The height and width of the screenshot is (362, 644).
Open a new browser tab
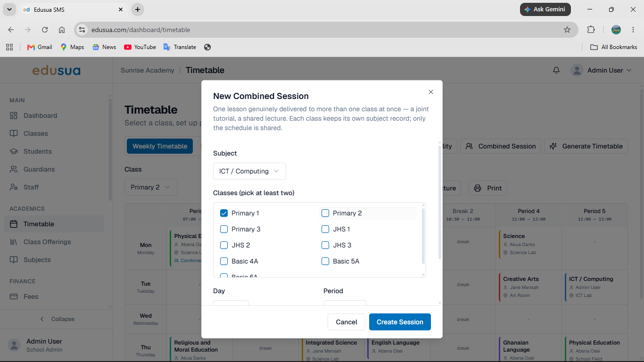(x=137, y=9)
